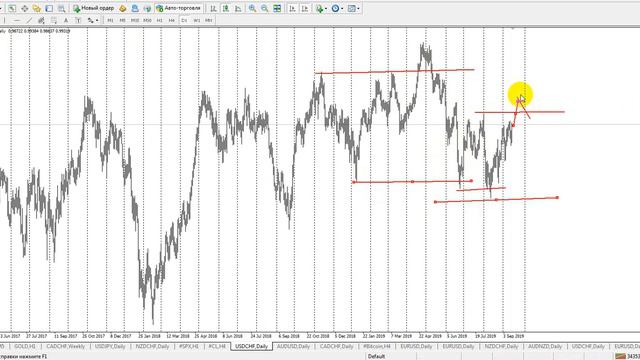Switch to M30 timeframe
The height and width of the screenshot is (360, 640).
tap(147, 20)
